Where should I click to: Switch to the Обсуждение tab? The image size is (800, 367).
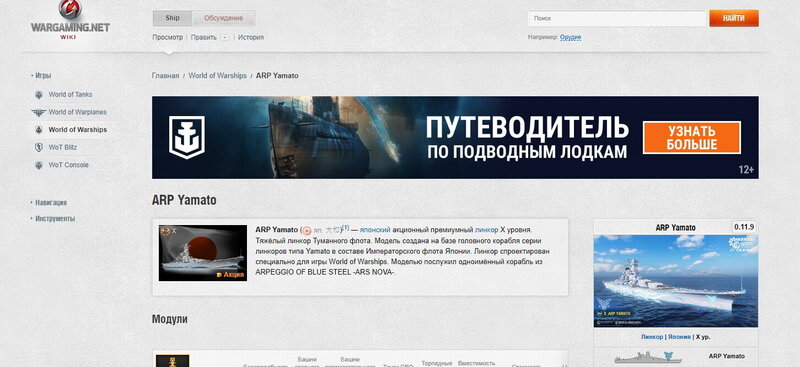pos(223,18)
